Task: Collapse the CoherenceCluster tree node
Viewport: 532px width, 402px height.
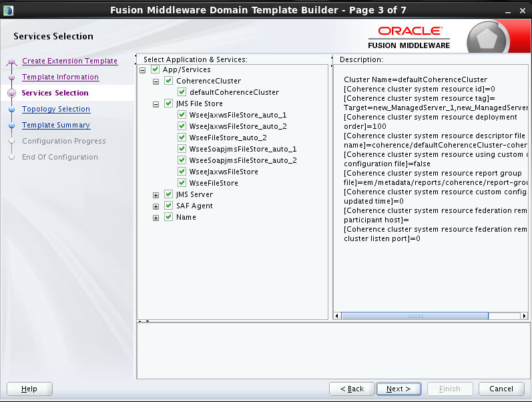Action: click(x=156, y=82)
